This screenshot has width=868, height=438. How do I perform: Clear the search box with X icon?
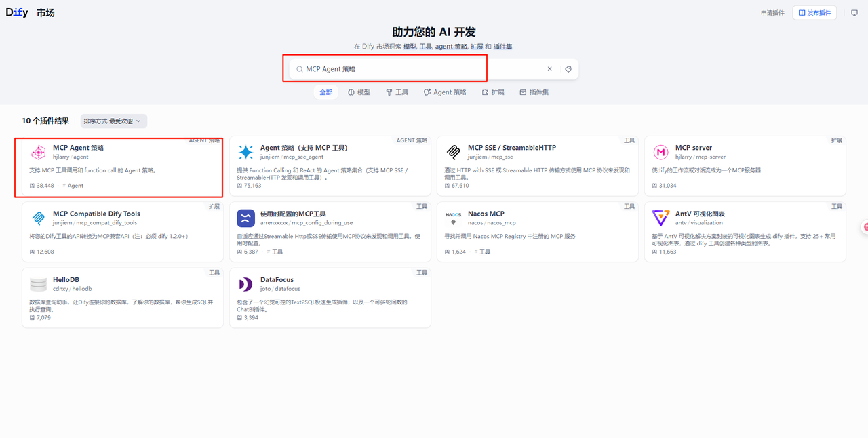click(549, 69)
